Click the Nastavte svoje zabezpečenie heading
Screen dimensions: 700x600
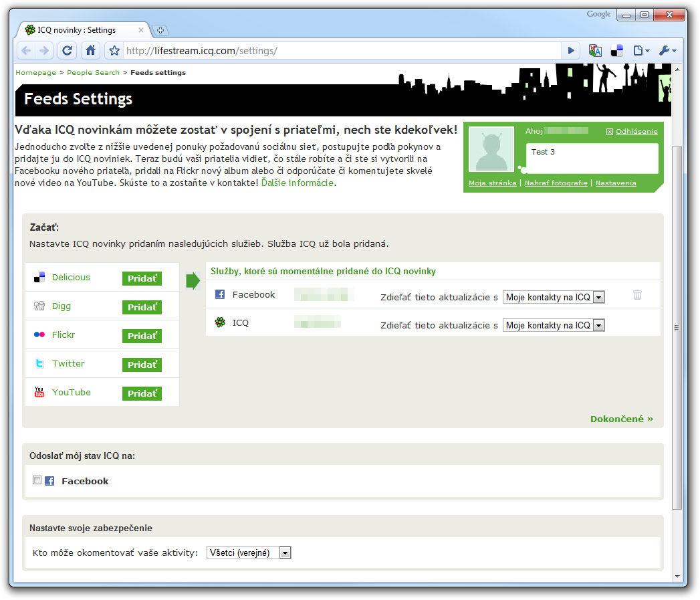tap(91, 528)
